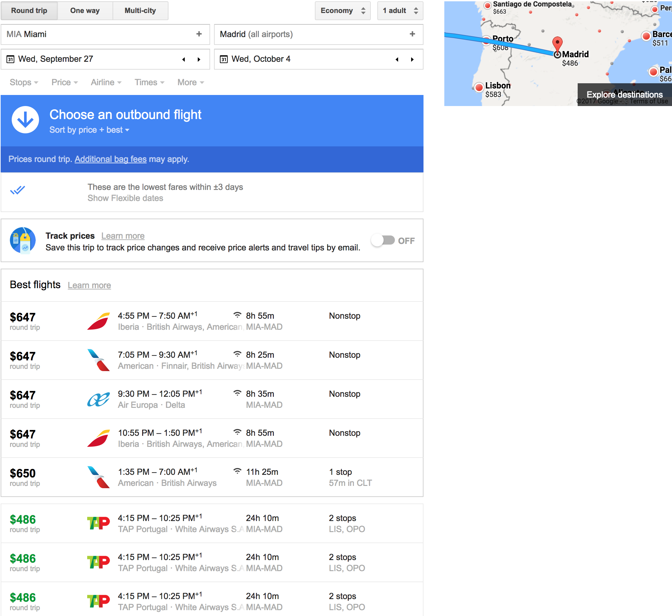Go to the previous return day
Screen dimensions: 672x616
[397, 59]
